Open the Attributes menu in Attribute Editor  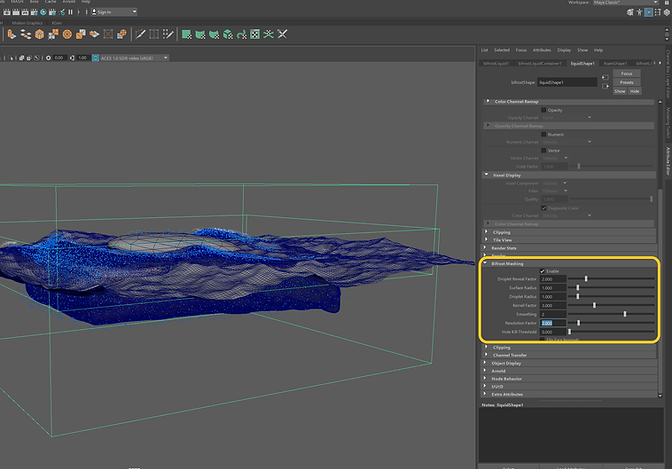(x=542, y=50)
